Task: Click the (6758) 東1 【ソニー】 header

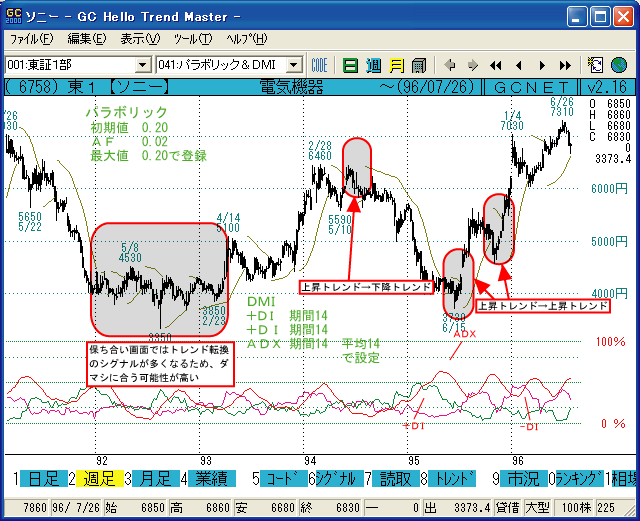Action: click(x=87, y=87)
